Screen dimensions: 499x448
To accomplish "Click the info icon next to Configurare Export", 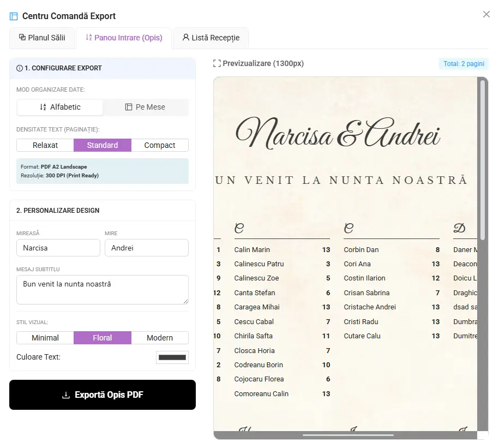I will coord(20,68).
